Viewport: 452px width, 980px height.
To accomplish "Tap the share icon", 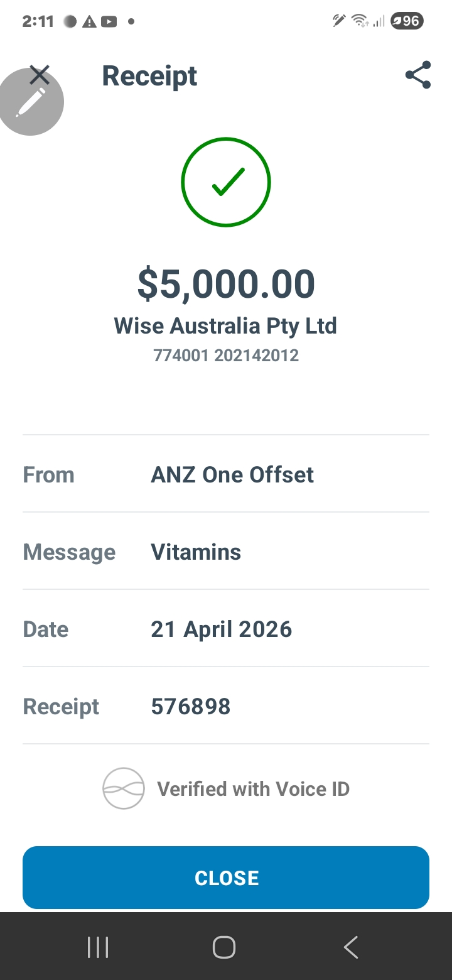I will [418, 75].
